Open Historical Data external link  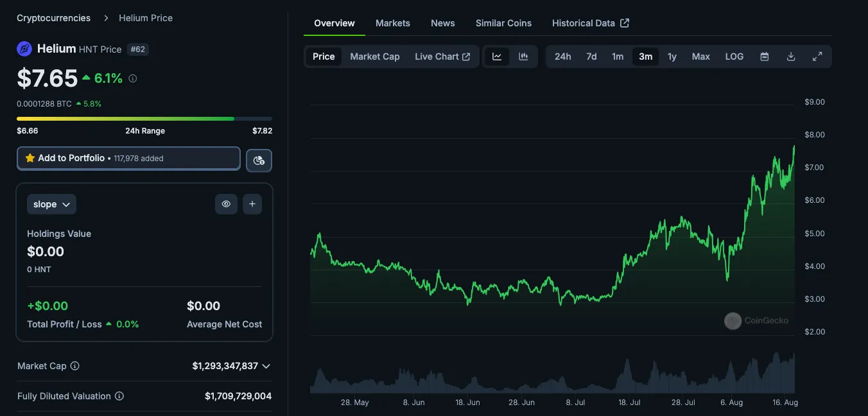tap(591, 23)
